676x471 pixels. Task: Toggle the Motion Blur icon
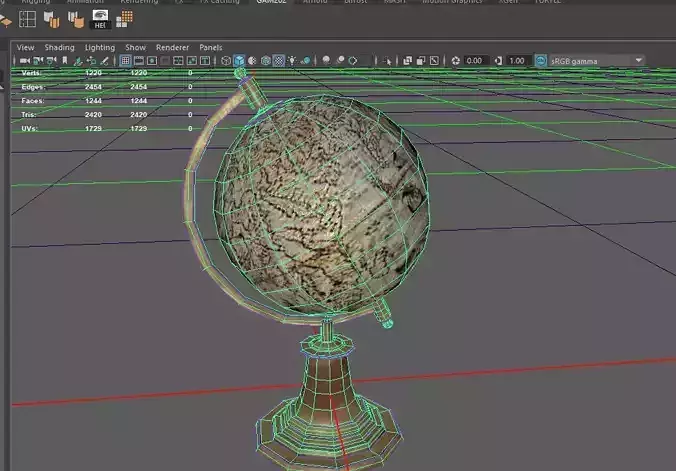tap(340, 61)
